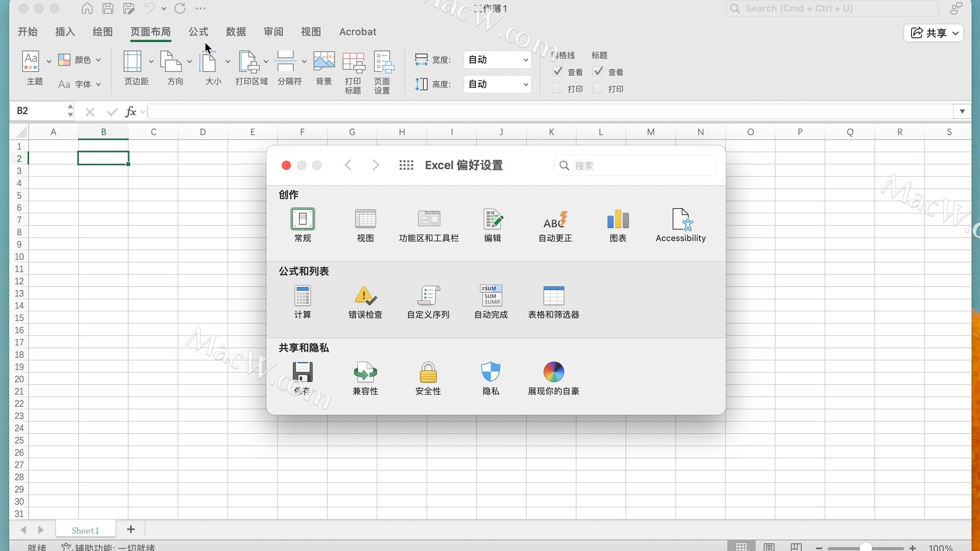This screenshot has width=980, height=551.
Task: Switch to the 公式 ribbon tab
Action: click(x=199, y=32)
